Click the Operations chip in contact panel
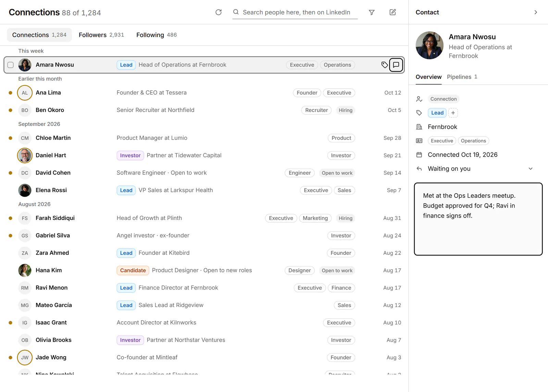Viewport: 548px width, 392px height. coord(473,141)
